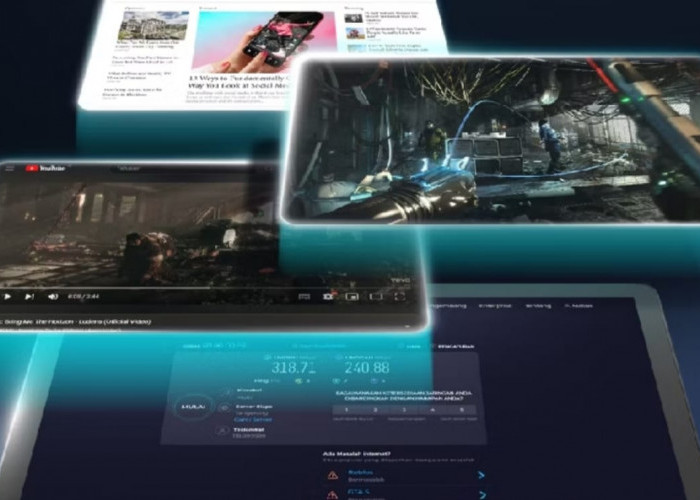The width and height of the screenshot is (700, 500).
Task: Open YouTube player settings gear
Action: (328, 296)
